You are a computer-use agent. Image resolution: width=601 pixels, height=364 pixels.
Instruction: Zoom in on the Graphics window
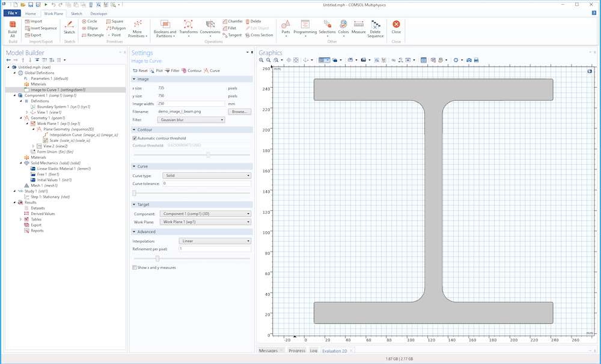pyautogui.click(x=261, y=60)
